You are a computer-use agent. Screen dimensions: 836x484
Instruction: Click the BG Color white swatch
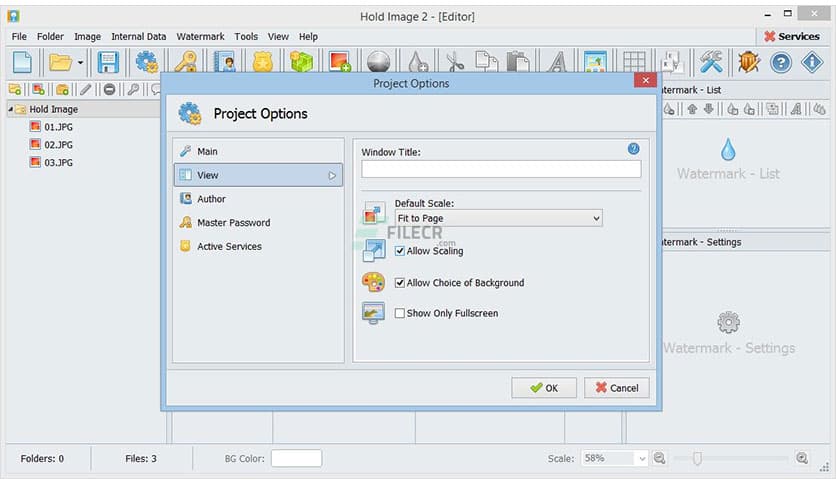pyautogui.click(x=296, y=458)
